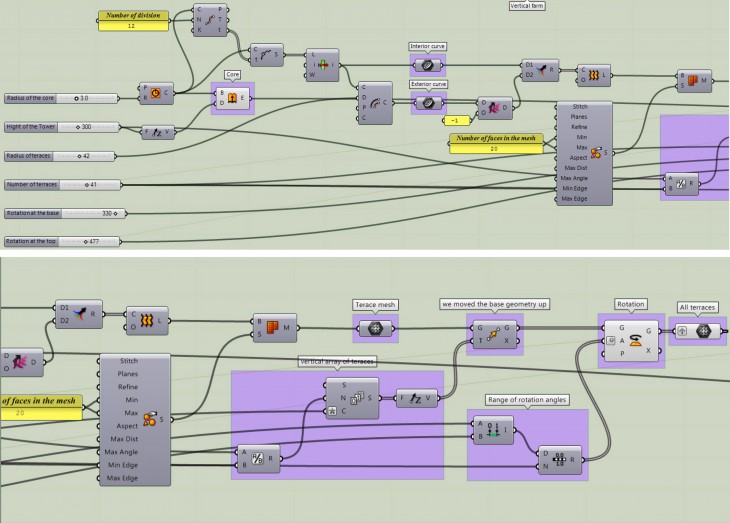Screen dimensions: 730x523
Task: Click the Number of terraces slider
Action: pos(62,185)
